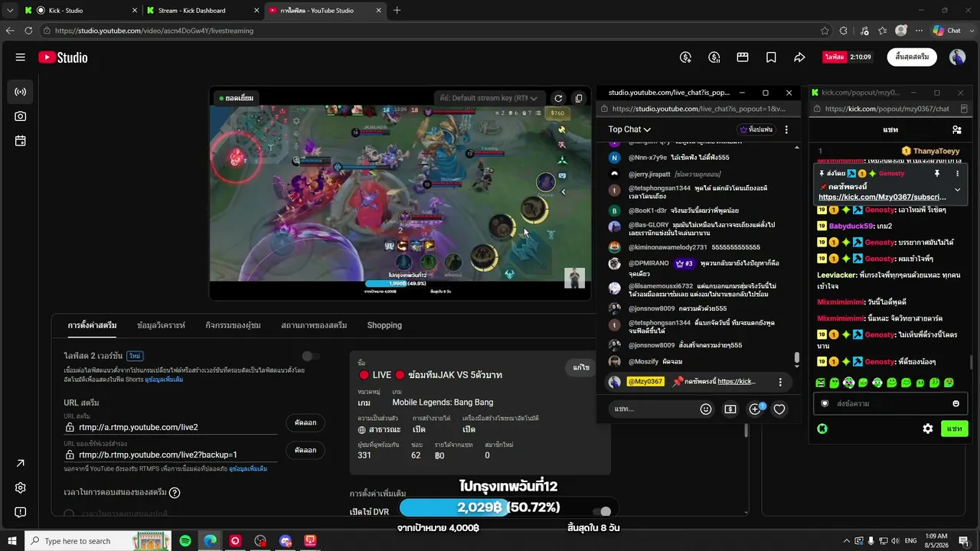Open Kick chat users icon
Image resolution: width=980 pixels, height=551 pixels.
956,130
